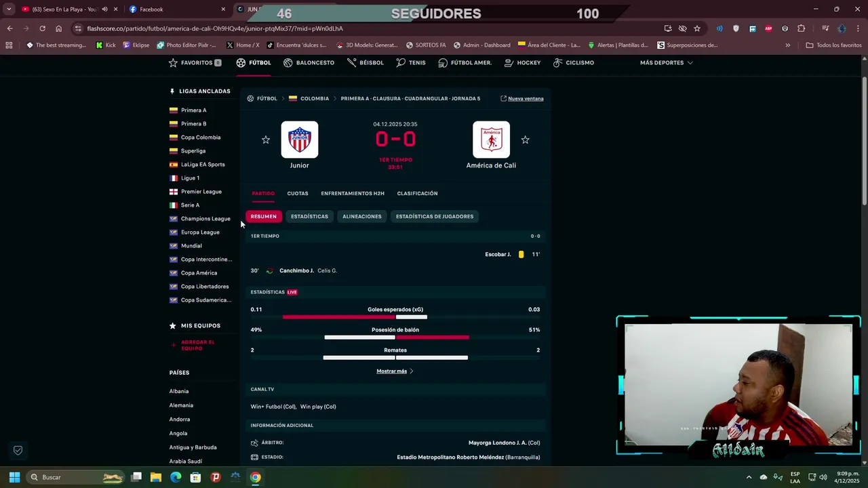Favorite América de Cali with the star
The image size is (868, 488).
525,140
